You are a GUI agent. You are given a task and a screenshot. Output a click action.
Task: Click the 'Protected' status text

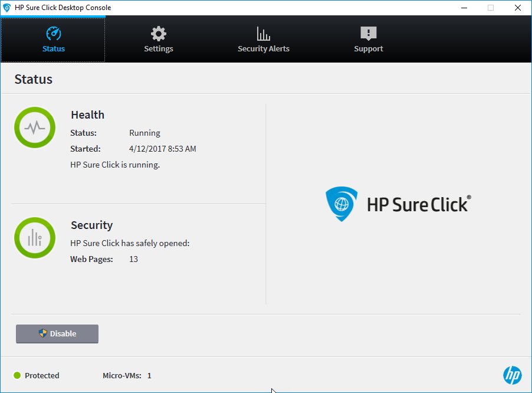point(42,375)
